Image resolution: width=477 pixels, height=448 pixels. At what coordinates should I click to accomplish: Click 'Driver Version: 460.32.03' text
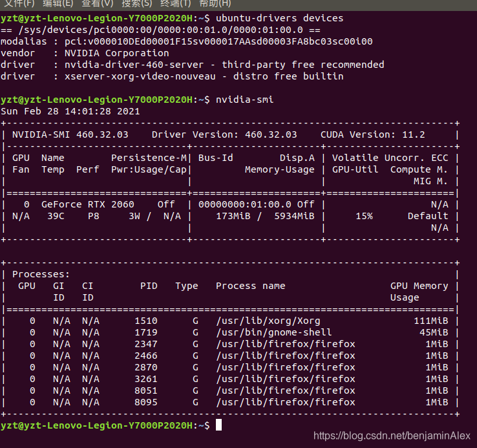point(224,134)
